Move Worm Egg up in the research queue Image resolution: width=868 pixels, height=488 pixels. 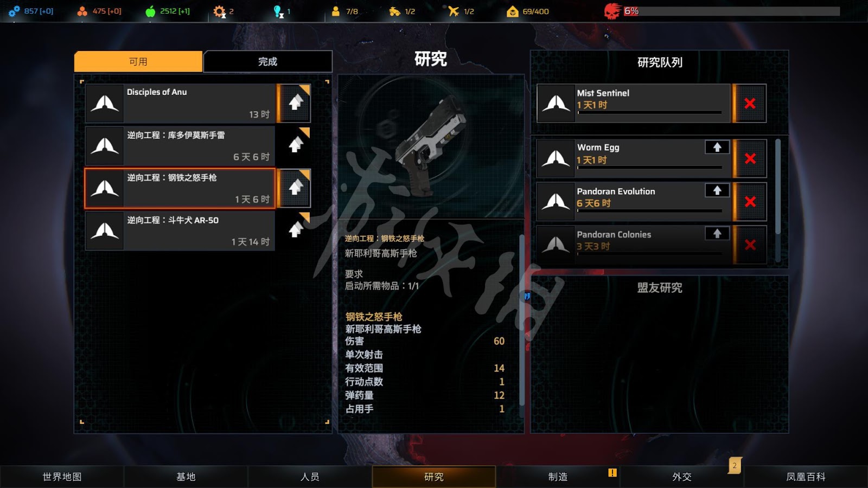pyautogui.click(x=717, y=147)
